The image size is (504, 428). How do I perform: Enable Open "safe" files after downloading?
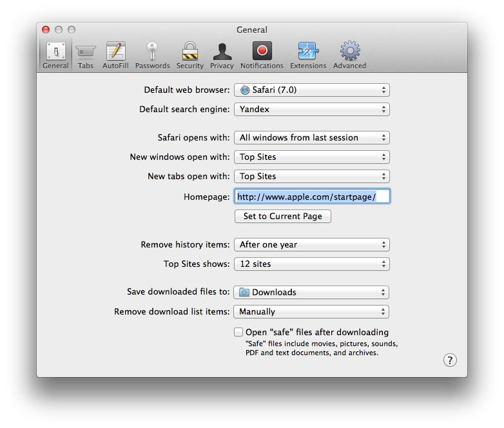[238, 332]
